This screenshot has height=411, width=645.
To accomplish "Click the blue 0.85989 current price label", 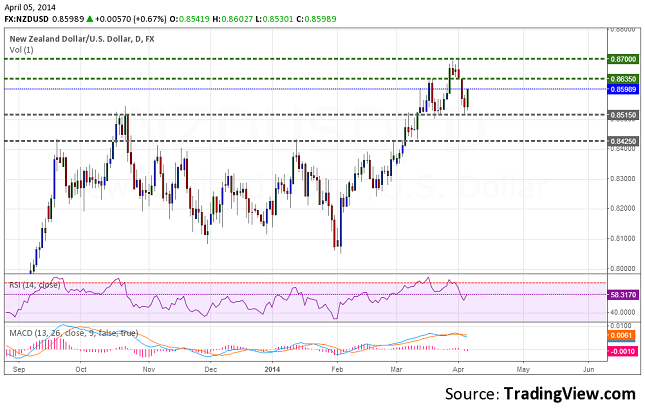I will coord(623,89).
